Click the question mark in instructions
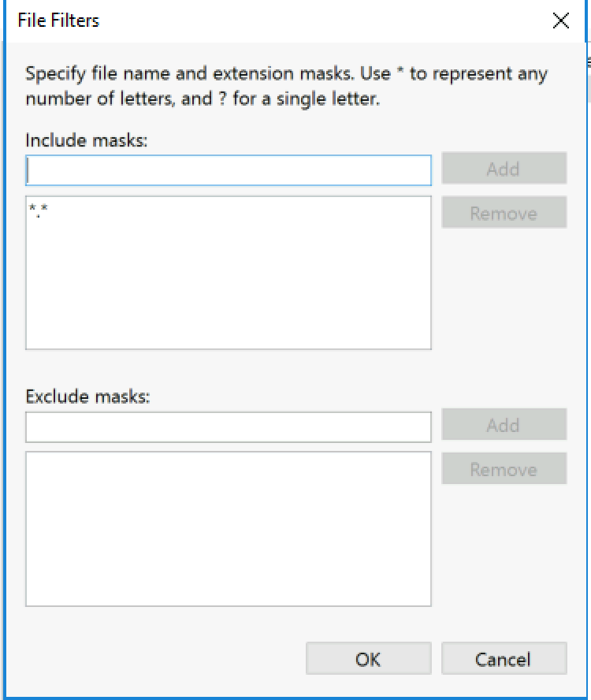 click(x=222, y=99)
